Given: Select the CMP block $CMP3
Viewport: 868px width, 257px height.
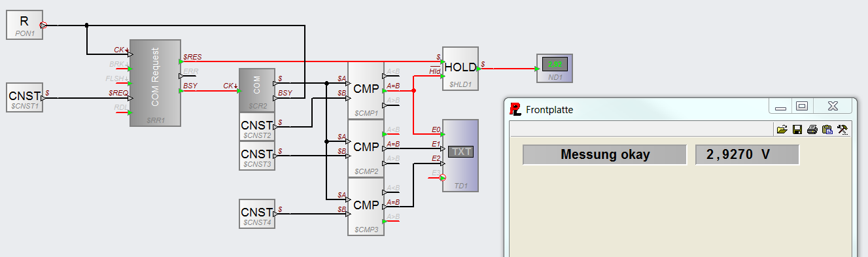Looking at the screenshot, I should coord(366,207).
